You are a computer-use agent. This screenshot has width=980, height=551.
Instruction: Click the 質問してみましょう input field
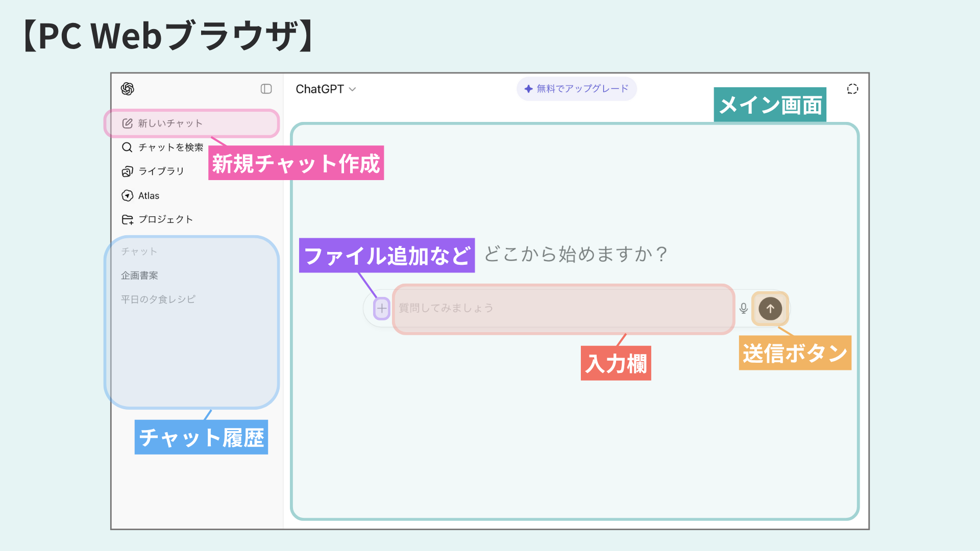click(x=561, y=308)
